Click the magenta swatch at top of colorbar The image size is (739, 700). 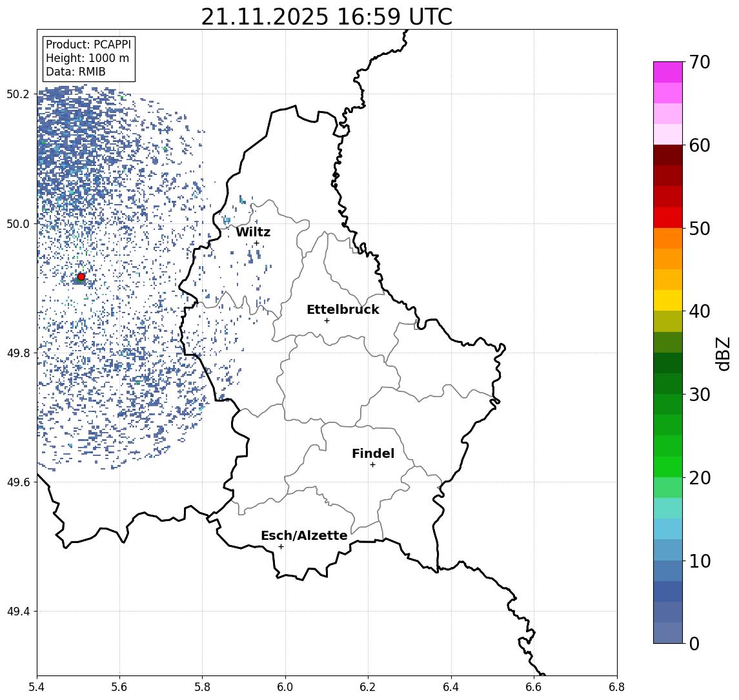pyautogui.click(x=668, y=72)
